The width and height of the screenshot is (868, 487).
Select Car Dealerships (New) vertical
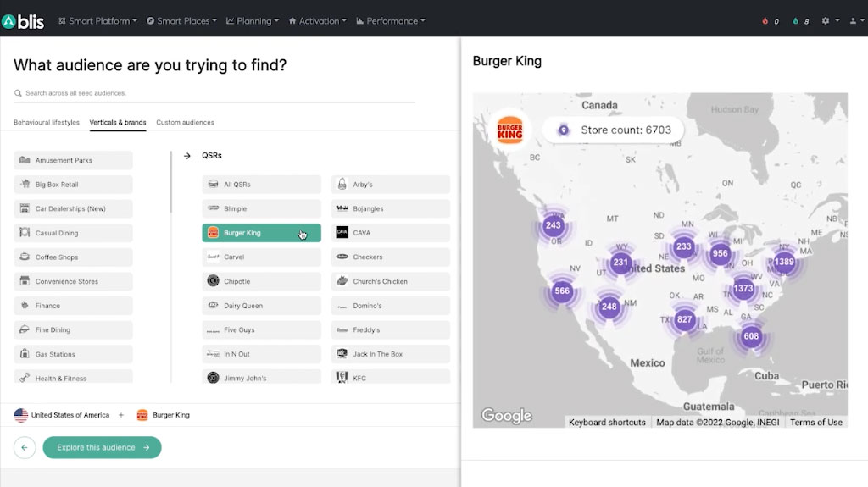tap(73, 208)
